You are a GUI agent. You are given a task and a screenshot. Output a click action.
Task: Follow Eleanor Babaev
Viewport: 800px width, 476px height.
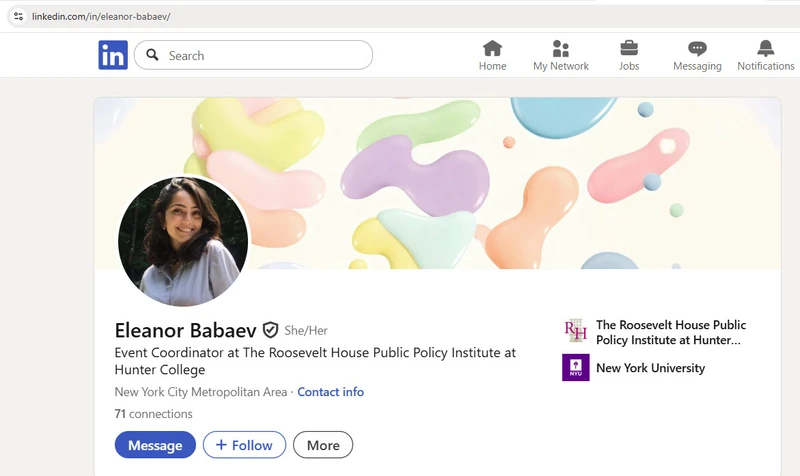pyautogui.click(x=244, y=445)
